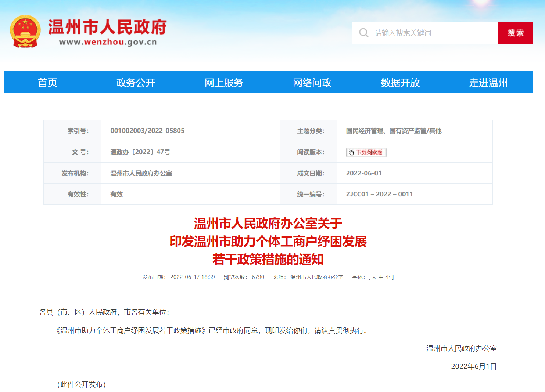The height and width of the screenshot is (392, 545).
Task: Open the 网络问政 section
Action: tap(312, 83)
